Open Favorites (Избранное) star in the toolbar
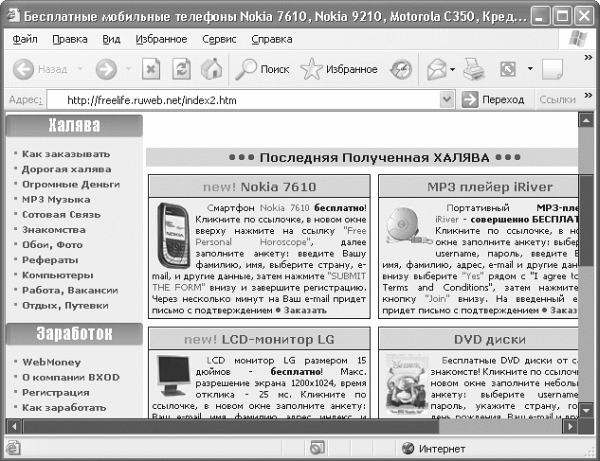600x461 pixels. click(338, 69)
